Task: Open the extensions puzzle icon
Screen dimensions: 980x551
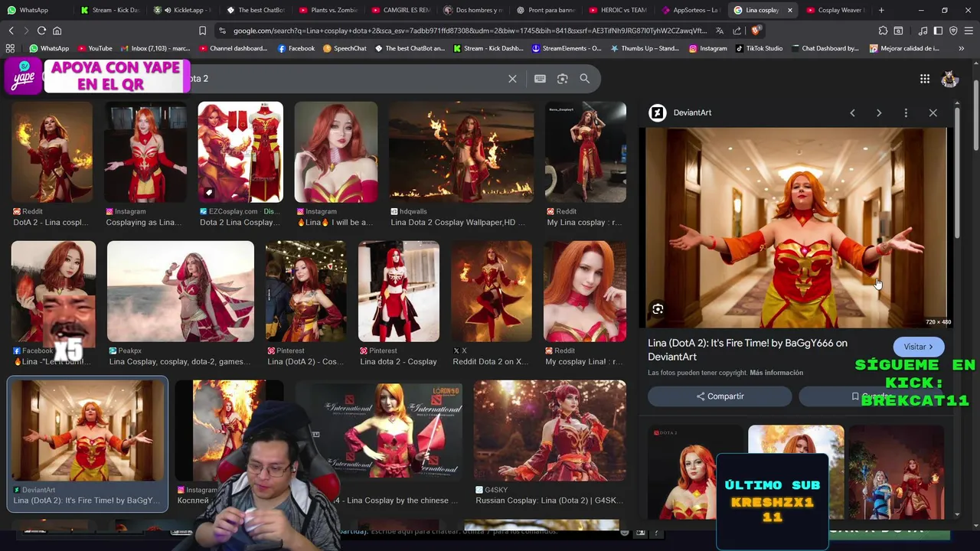Action: 883,31
